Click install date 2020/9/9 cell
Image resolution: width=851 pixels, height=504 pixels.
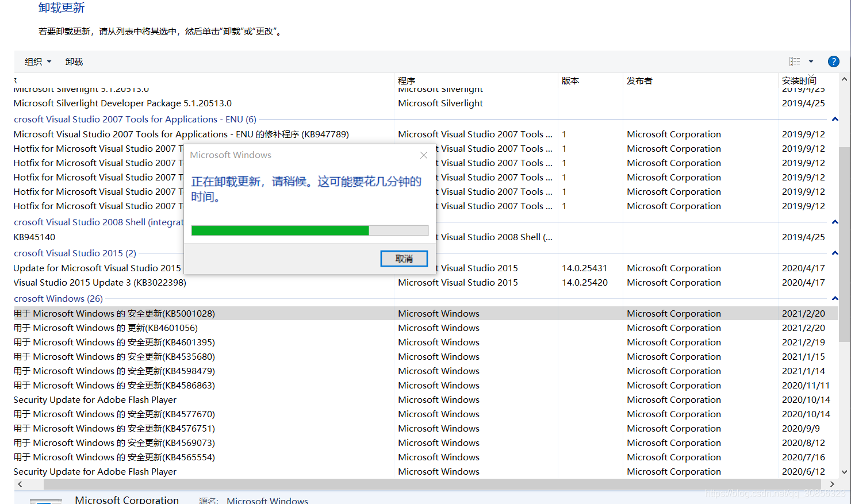click(x=801, y=429)
